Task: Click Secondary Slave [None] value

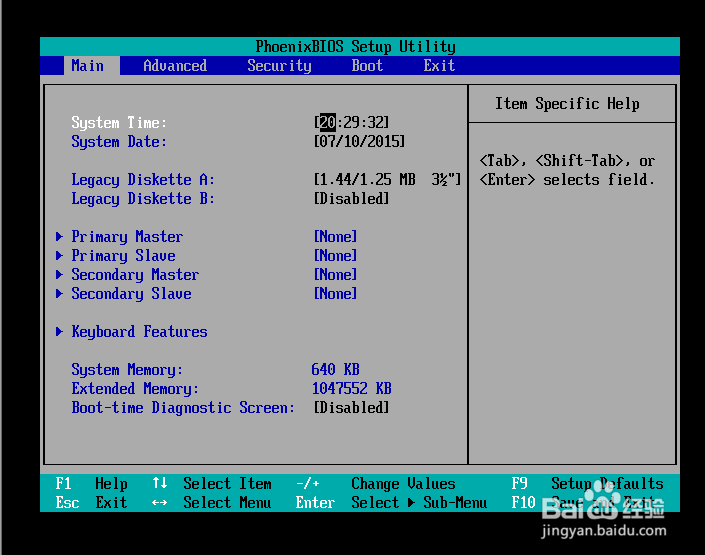Action: 335,293
